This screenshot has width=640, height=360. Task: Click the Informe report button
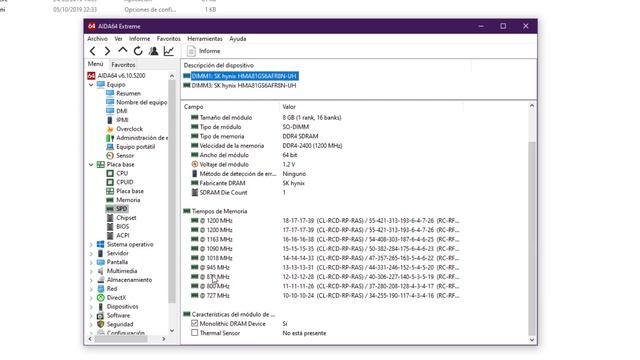[204, 51]
